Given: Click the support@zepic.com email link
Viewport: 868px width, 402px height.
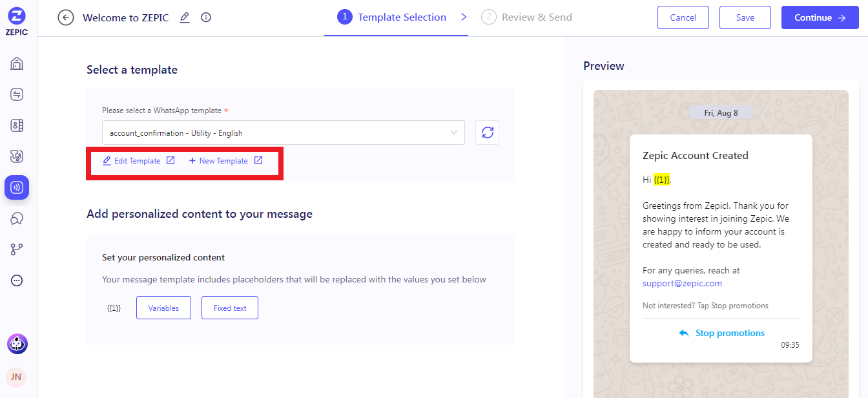Looking at the screenshot, I should pyautogui.click(x=682, y=283).
